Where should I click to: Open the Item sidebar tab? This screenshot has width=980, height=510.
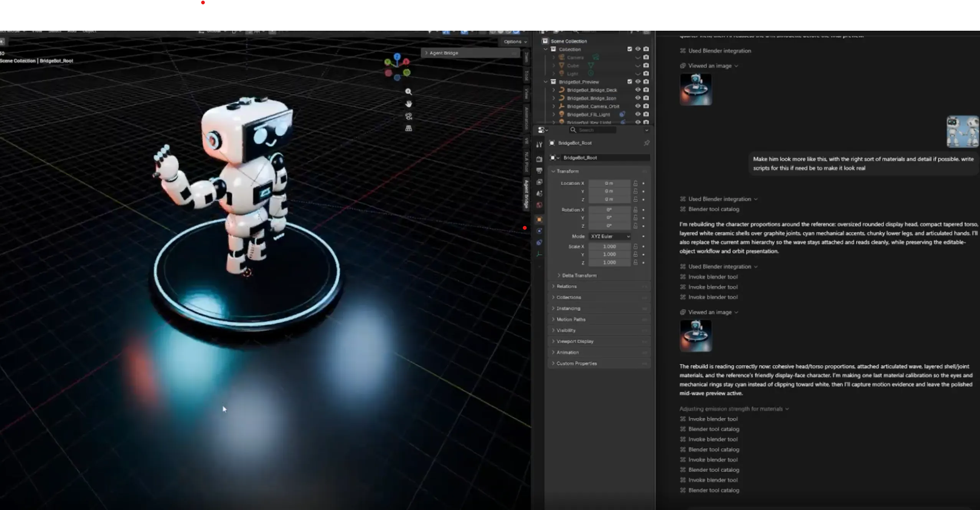[x=526, y=57]
